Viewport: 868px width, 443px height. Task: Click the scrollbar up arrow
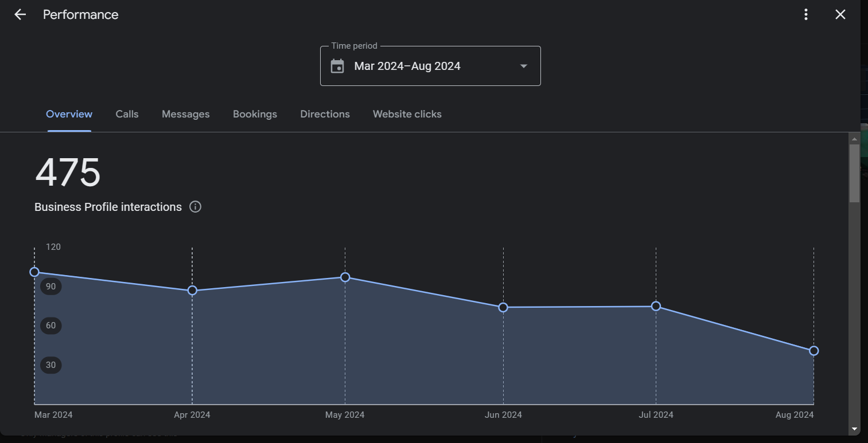[854, 138]
